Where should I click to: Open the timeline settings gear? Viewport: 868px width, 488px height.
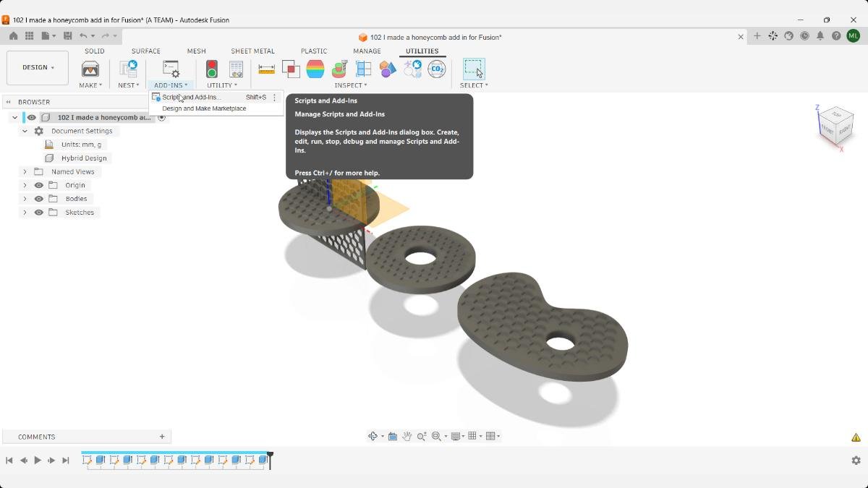point(856,461)
